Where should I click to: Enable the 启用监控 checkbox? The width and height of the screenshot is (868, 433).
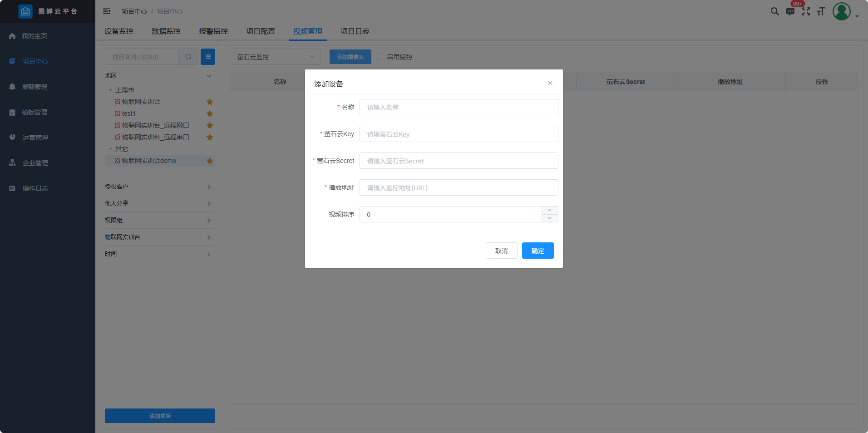tap(379, 57)
